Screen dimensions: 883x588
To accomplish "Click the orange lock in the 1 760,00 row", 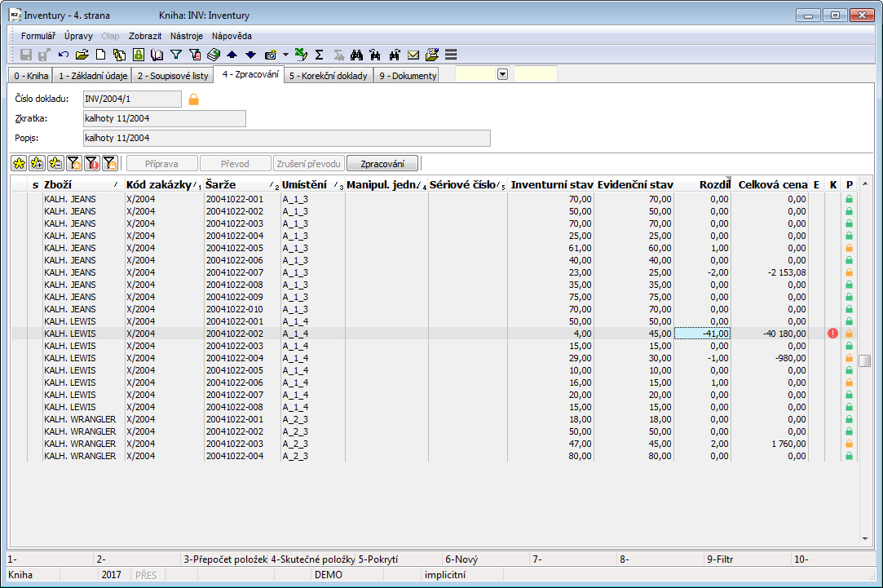I will point(850,444).
